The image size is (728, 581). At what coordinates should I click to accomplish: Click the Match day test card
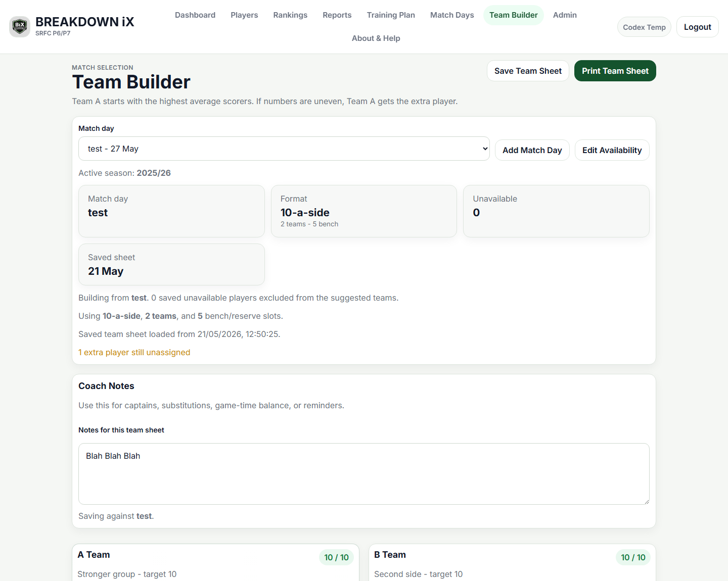click(171, 211)
